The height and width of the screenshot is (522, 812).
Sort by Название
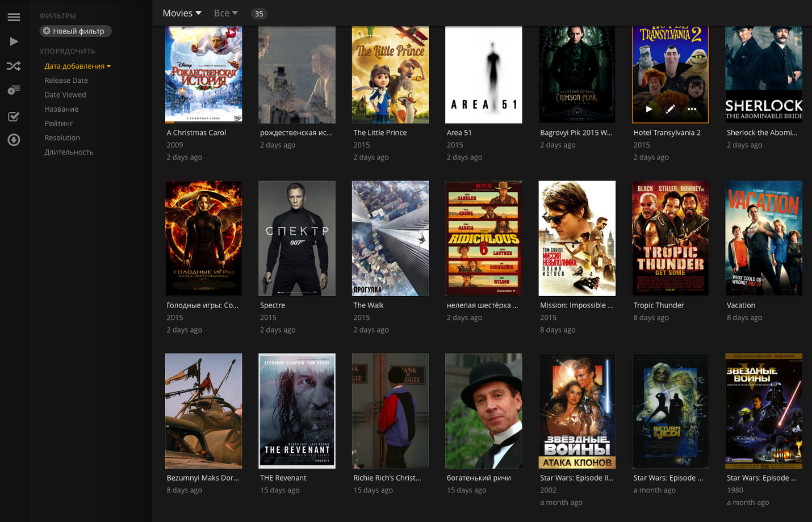(x=61, y=109)
